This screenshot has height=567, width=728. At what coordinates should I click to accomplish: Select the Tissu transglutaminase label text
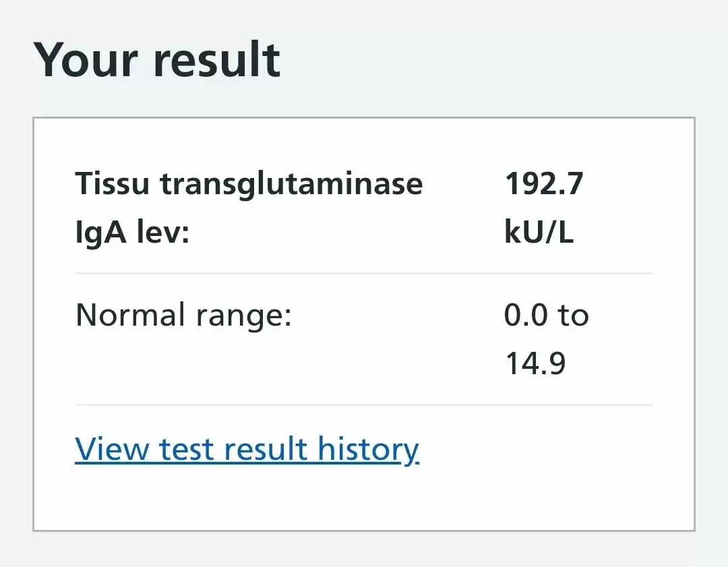[249, 184]
